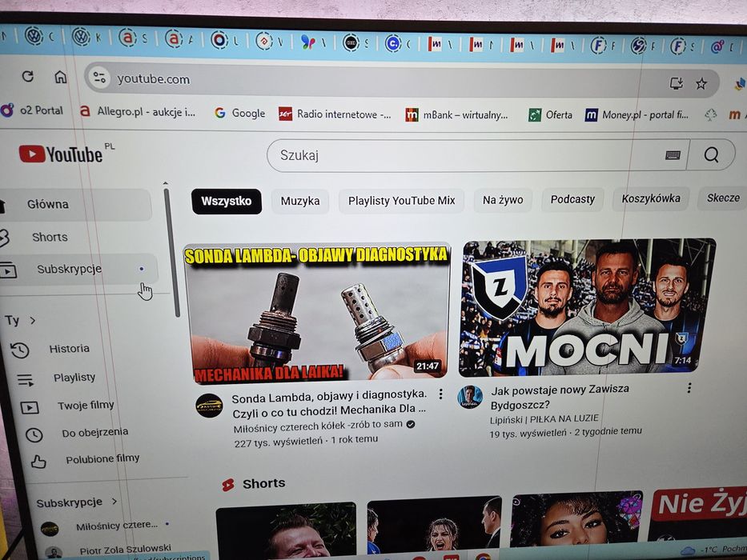Click the magnifier search button
Image resolution: width=747 pixels, height=560 pixels.
pyautogui.click(x=711, y=154)
